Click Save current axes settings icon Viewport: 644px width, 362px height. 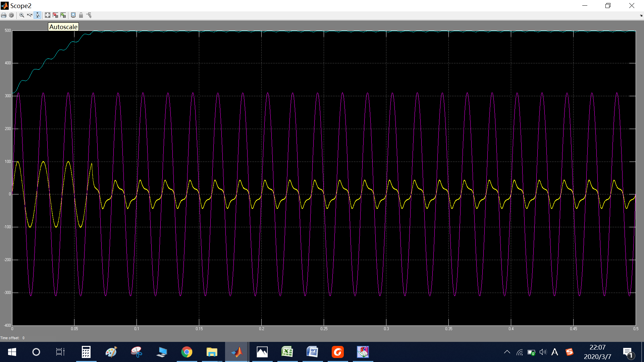(x=55, y=15)
